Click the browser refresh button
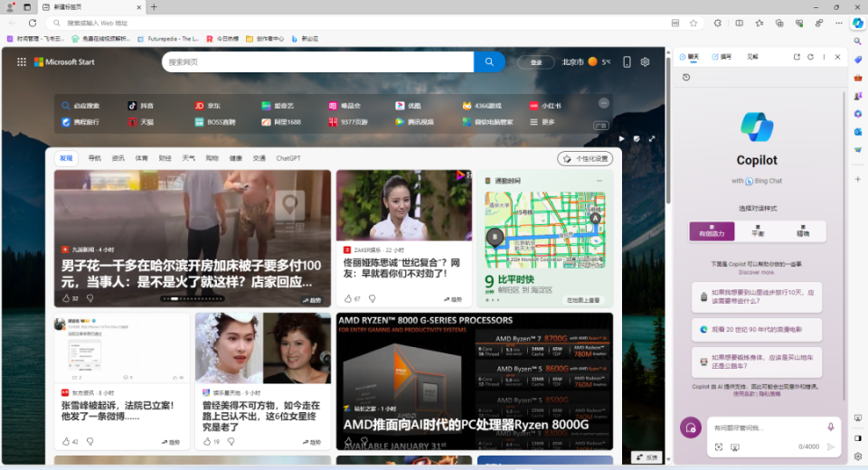Viewport: 868px width, 470px height. pos(33,23)
